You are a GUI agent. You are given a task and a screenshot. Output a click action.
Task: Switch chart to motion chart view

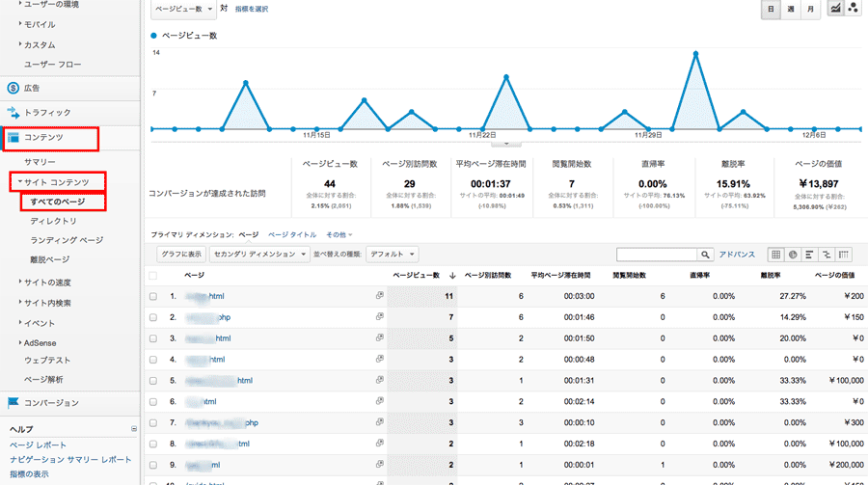853,9
